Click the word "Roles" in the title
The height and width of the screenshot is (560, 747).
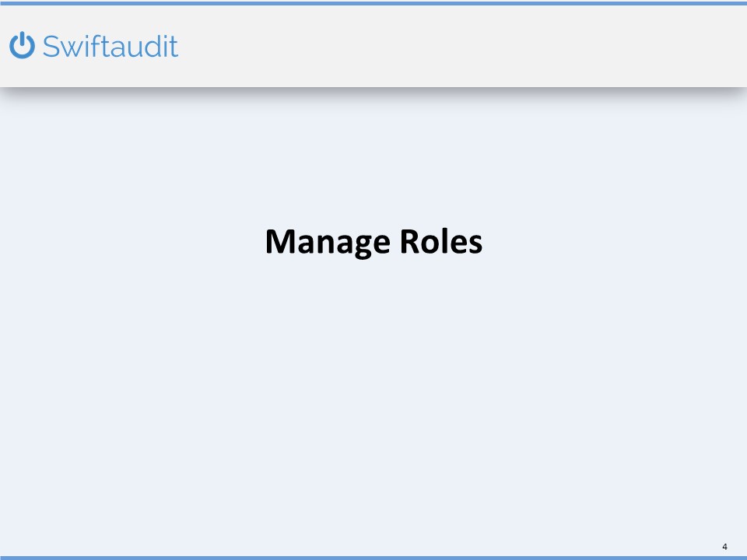pyautogui.click(x=440, y=242)
